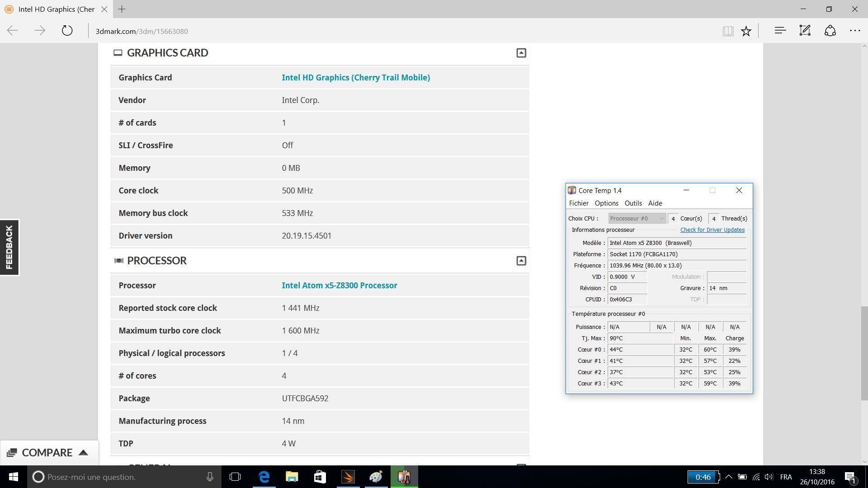Screen dimensions: 868x488
Task: Open new browser tab
Action: coord(122,9)
